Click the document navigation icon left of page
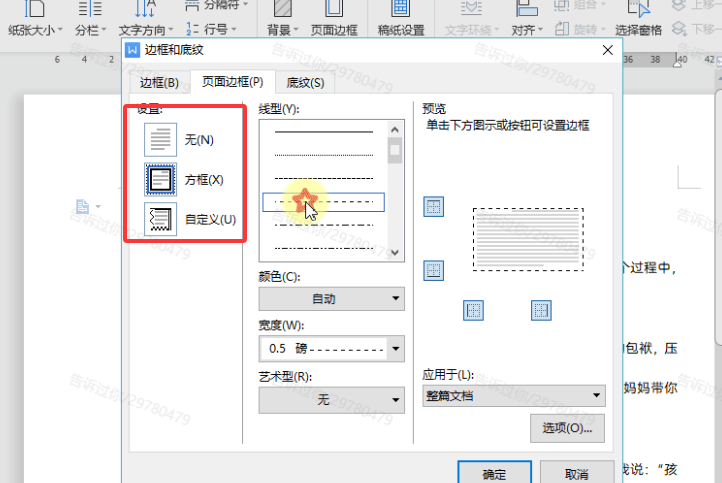722x483 pixels. [x=82, y=206]
